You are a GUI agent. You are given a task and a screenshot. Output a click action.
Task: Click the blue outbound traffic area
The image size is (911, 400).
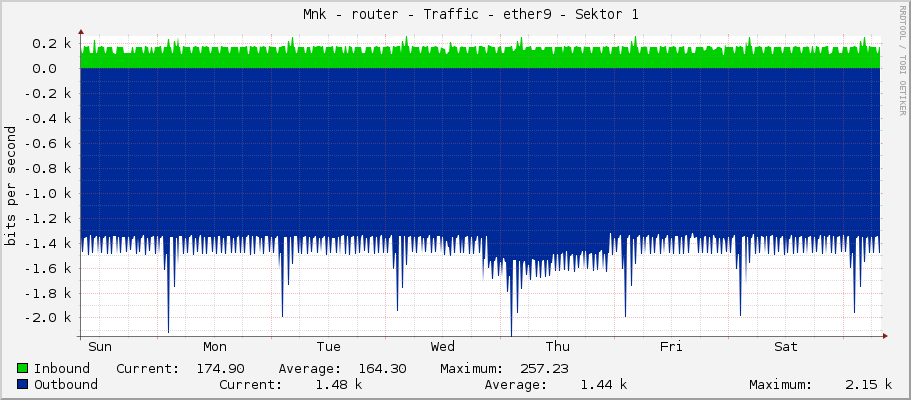(480, 151)
